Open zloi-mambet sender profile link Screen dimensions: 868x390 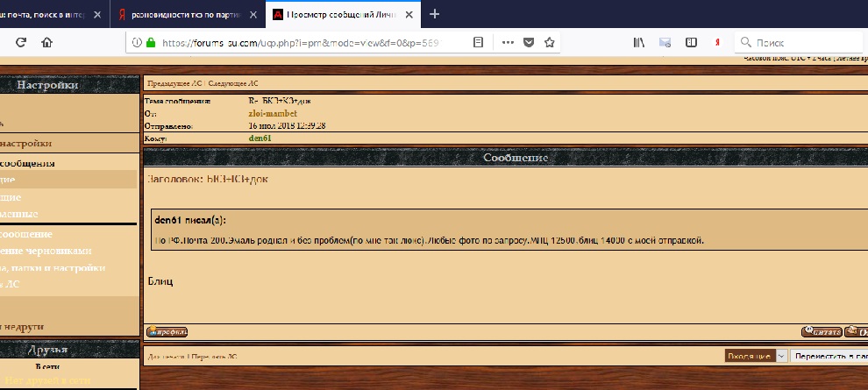coord(273,114)
